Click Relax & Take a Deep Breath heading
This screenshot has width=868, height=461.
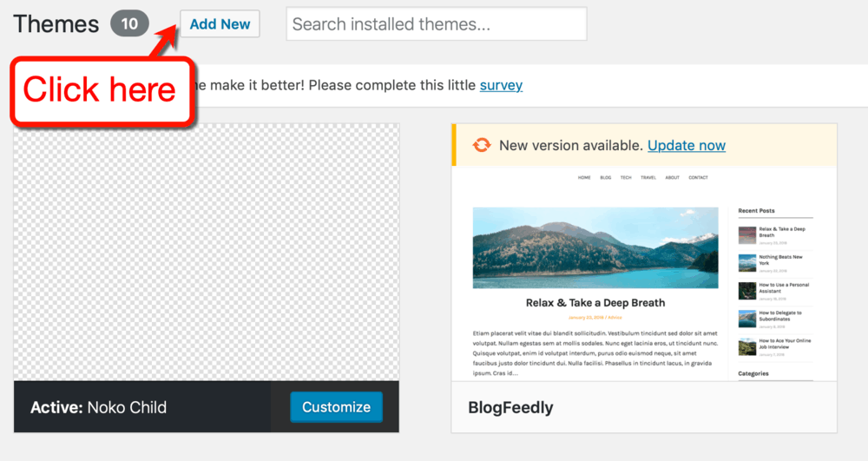(x=595, y=303)
